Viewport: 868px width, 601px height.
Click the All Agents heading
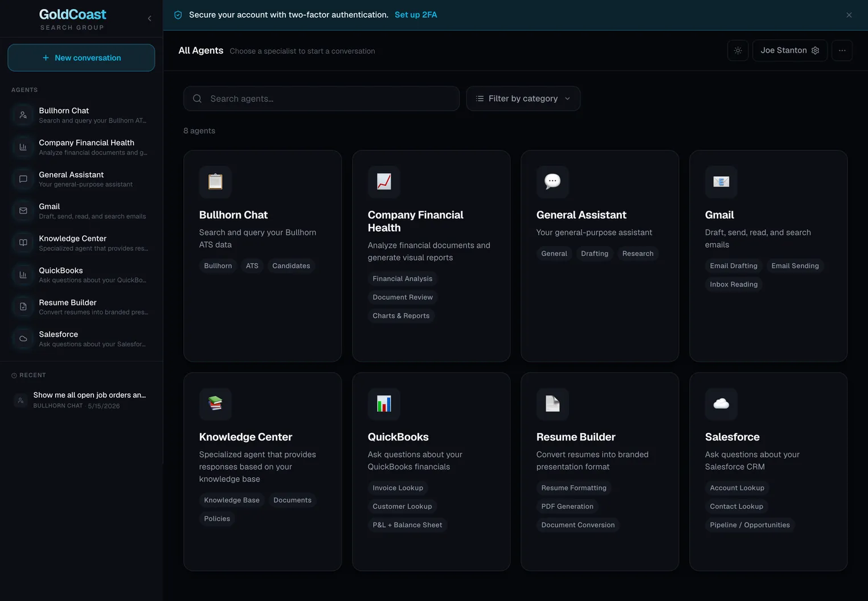tap(200, 51)
